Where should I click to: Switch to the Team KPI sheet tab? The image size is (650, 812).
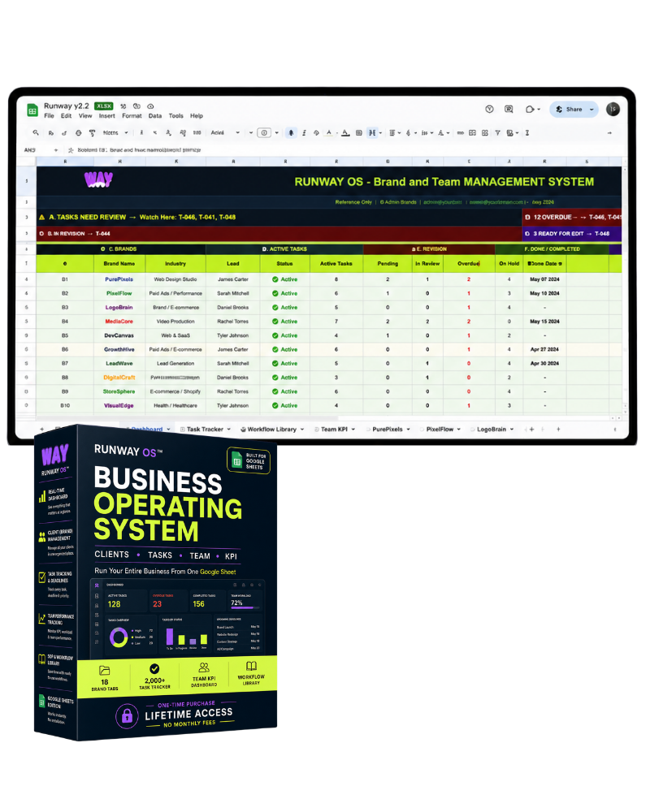click(x=334, y=430)
